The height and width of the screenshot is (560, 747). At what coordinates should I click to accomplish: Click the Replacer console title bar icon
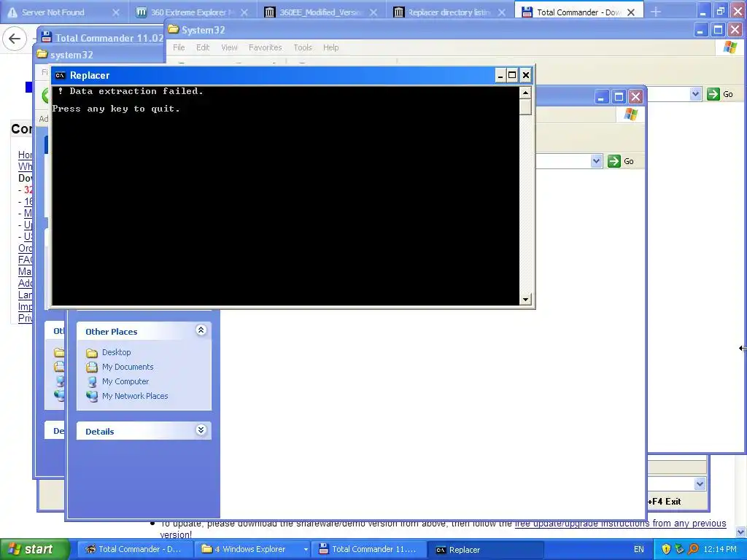(x=60, y=75)
